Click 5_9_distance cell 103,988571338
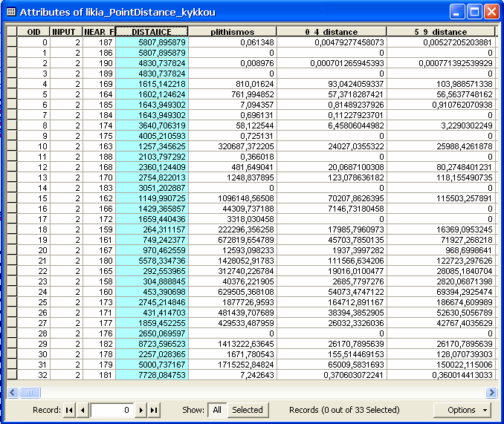Image resolution: width=504 pixels, height=424 pixels. pos(441,84)
